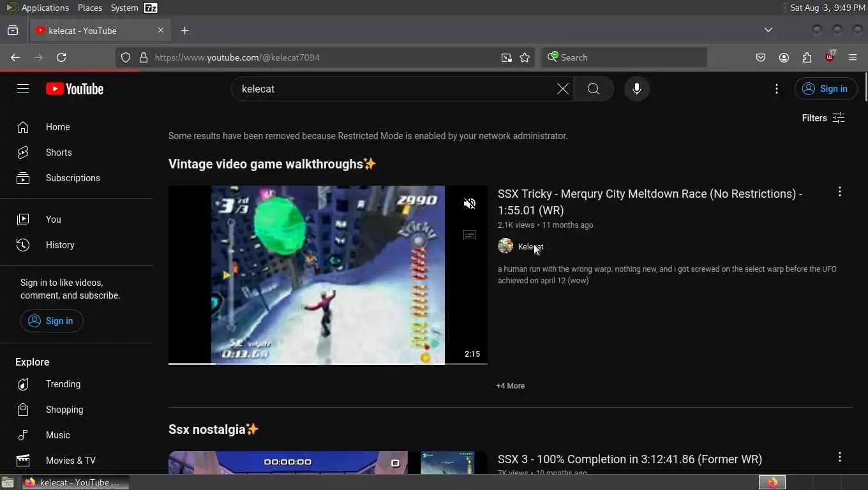Open the Shopping explore page
This screenshot has height=490, width=868.
click(x=77, y=410)
